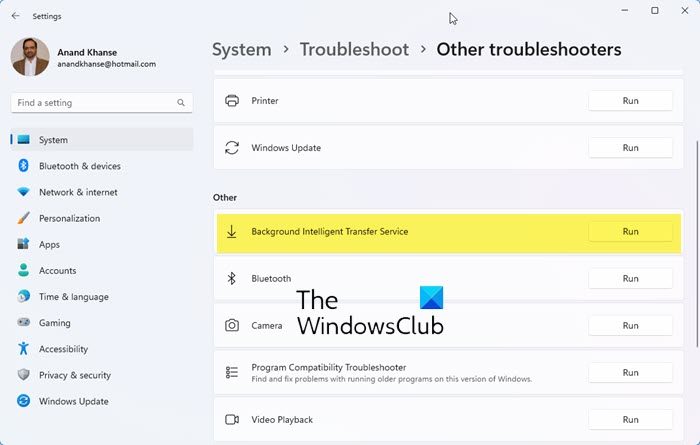Go to Gaming settings
The width and height of the screenshot is (700, 445).
102,323
